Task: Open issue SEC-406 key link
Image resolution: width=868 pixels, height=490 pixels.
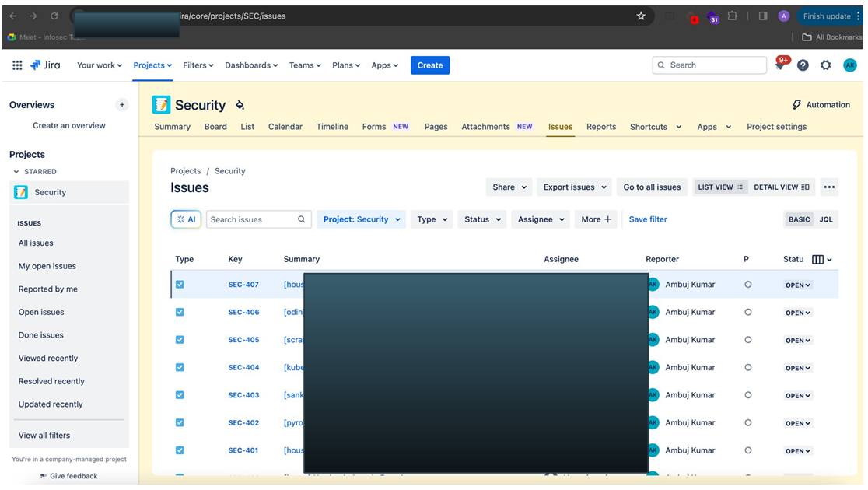Action: (x=243, y=312)
